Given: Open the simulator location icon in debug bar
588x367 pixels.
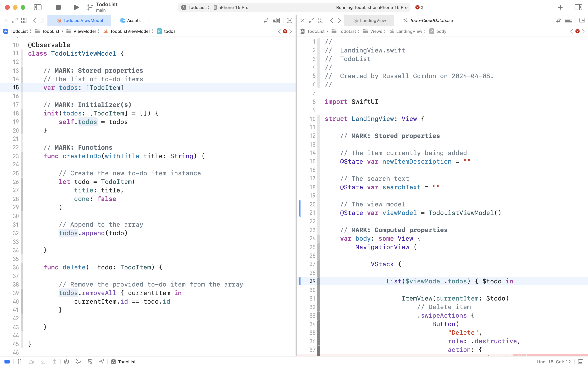Looking at the screenshot, I should [101, 362].
